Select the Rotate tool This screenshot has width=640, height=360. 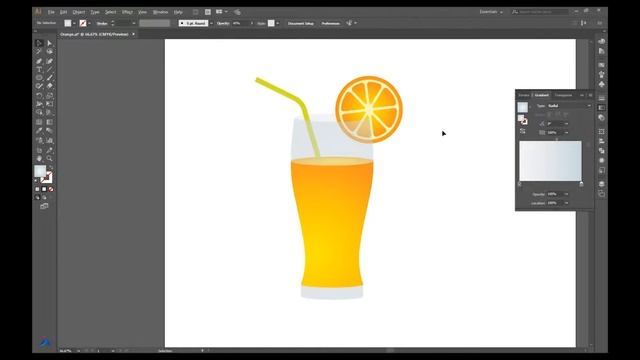click(x=39, y=96)
